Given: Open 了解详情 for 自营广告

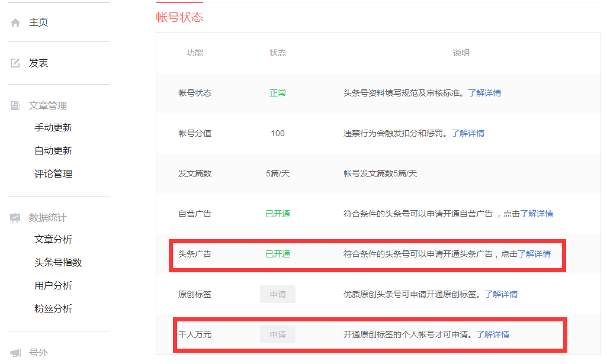Looking at the screenshot, I should (x=538, y=214).
